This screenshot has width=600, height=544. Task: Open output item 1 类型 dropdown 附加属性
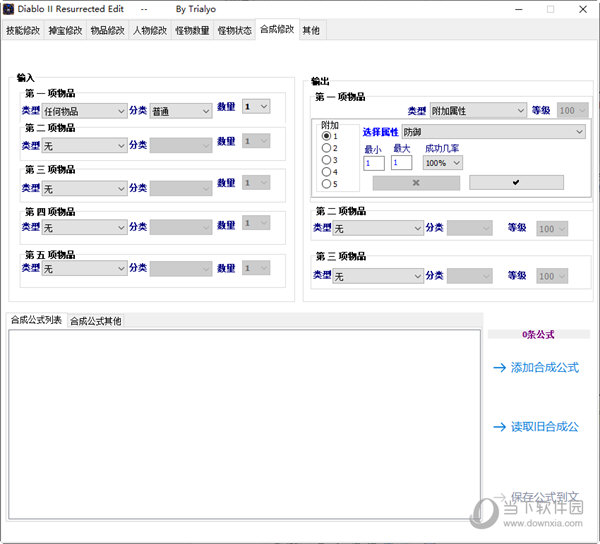[478, 111]
